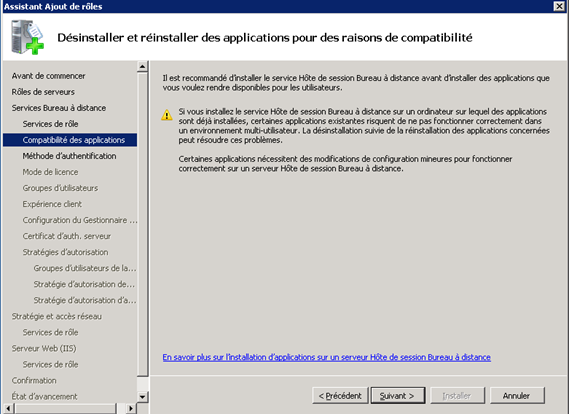Screen dimensions: 569x414
Task: Close the Assistant Ajout de rôles window
Action: pos(559,6)
